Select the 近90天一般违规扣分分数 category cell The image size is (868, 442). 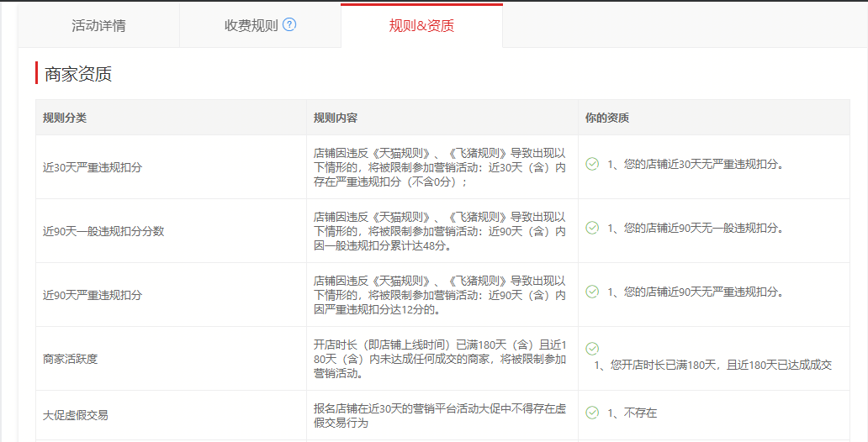[103, 231]
